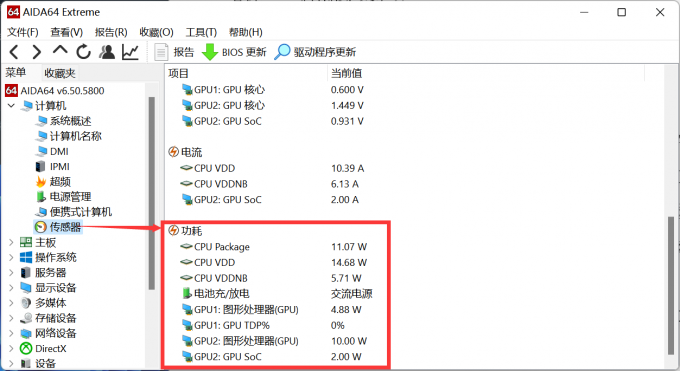Image resolution: width=680 pixels, height=371 pixels.
Task: Click the 多媒体 speaker icon
Action: (x=26, y=303)
